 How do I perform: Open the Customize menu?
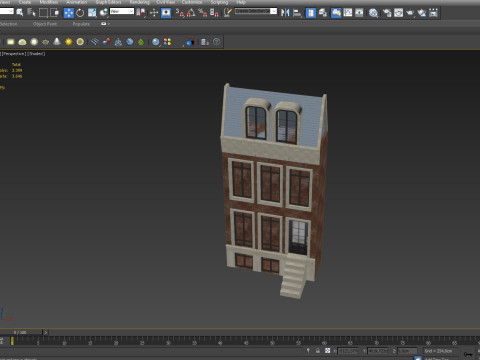pyautogui.click(x=192, y=2)
